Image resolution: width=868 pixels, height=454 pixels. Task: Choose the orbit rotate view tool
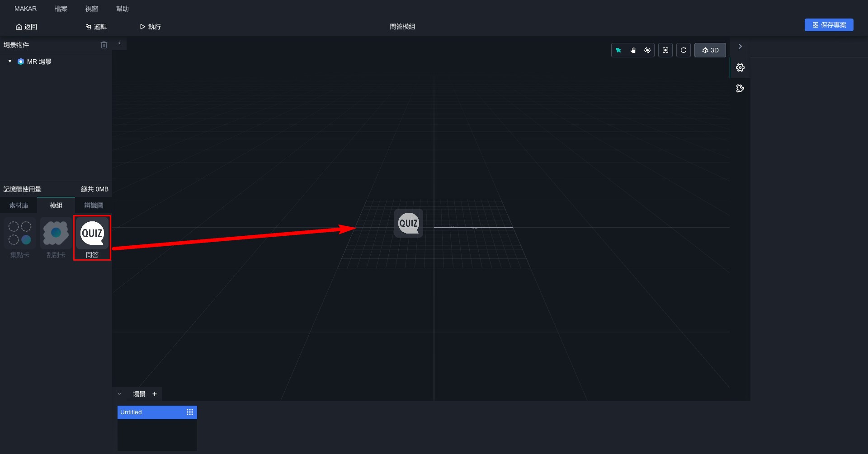[647, 50]
